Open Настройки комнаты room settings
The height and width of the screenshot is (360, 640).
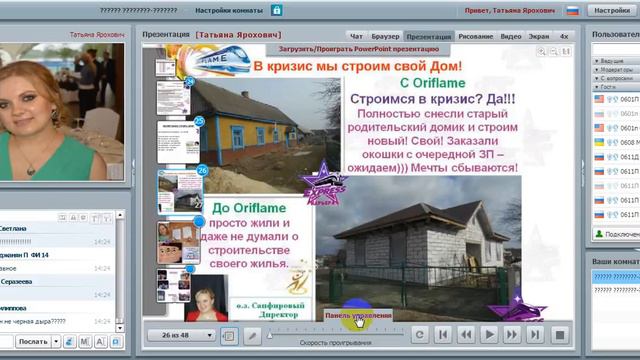[x=229, y=11]
